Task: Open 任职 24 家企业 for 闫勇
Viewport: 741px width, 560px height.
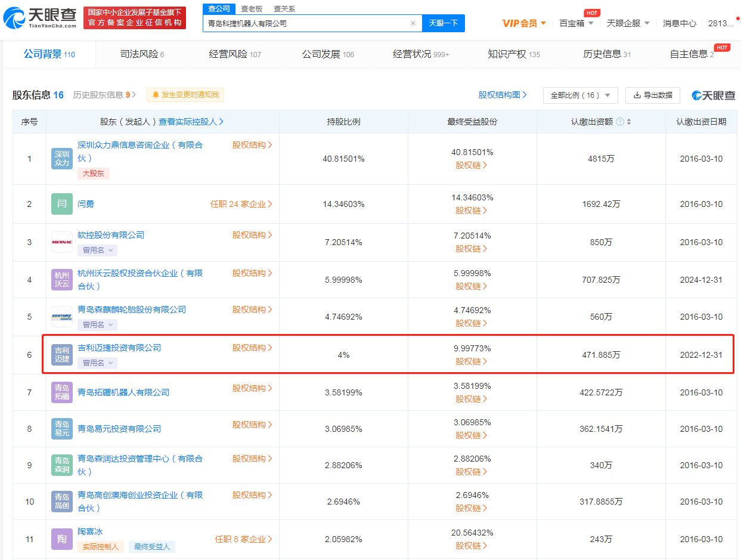Action: click(x=241, y=204)
